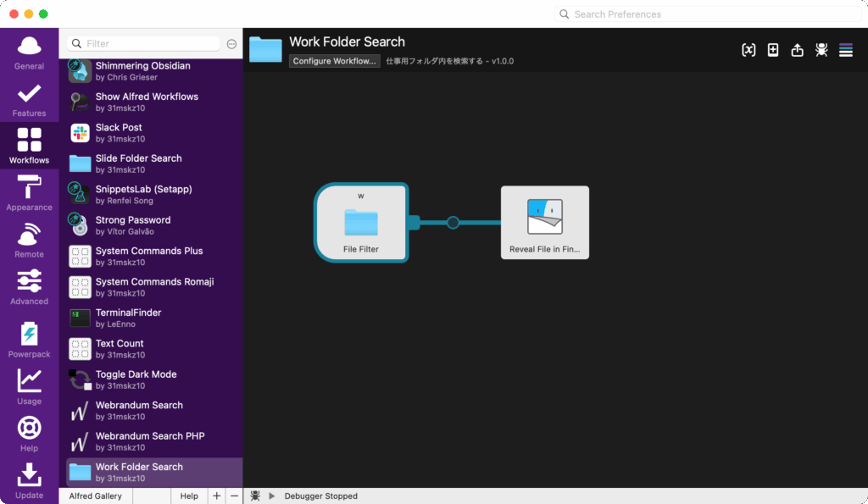Open the Features preferences tab
868x504 pixels.
(30, 100)
